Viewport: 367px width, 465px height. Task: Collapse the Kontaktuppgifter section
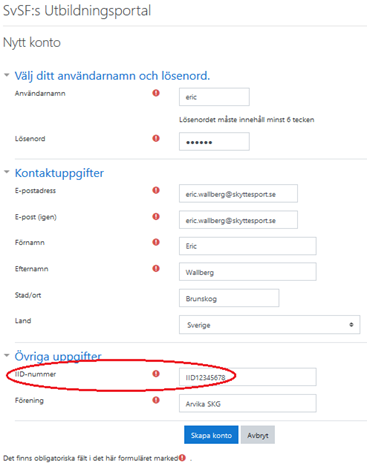coord(7,172)
